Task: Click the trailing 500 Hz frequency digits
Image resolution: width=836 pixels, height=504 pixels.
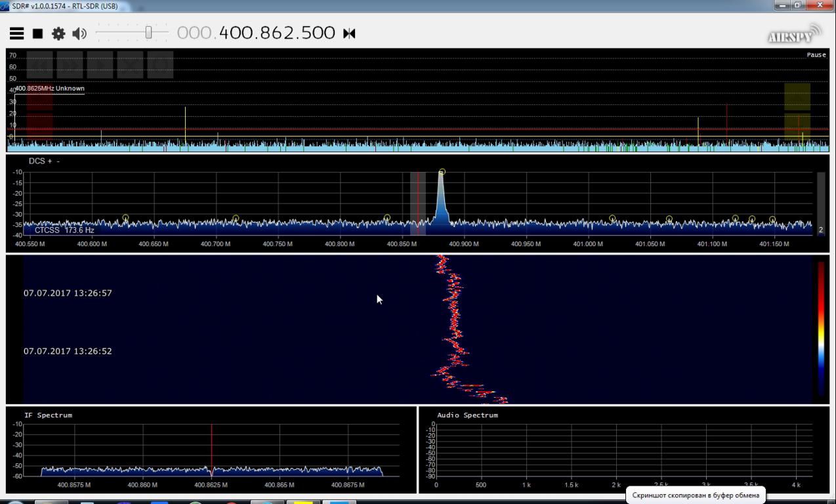Action: pos(318,33)
